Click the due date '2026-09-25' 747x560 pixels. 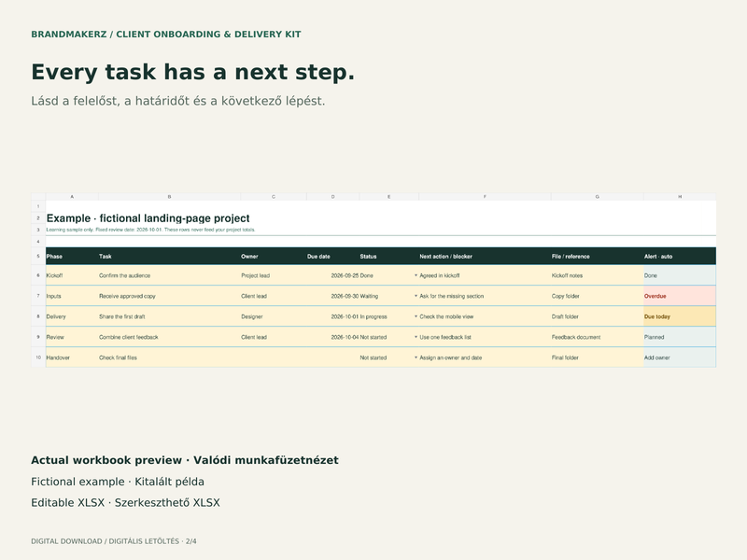point(332,275)
